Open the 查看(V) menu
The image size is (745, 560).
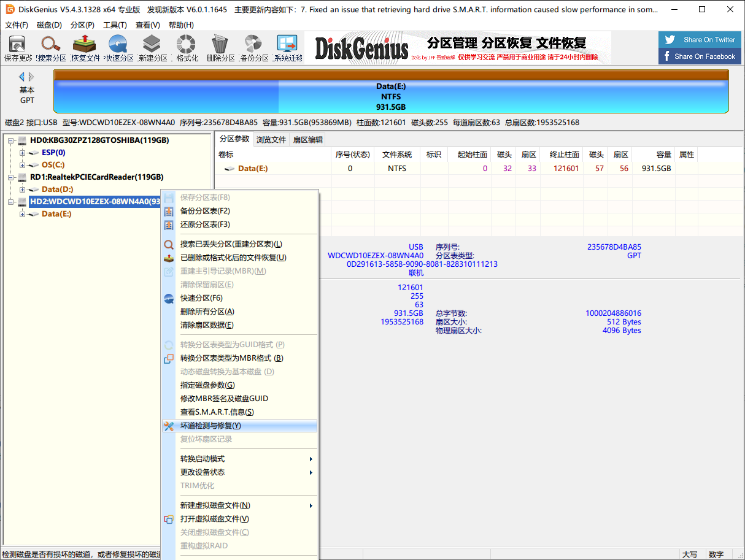tap(148, 25)
